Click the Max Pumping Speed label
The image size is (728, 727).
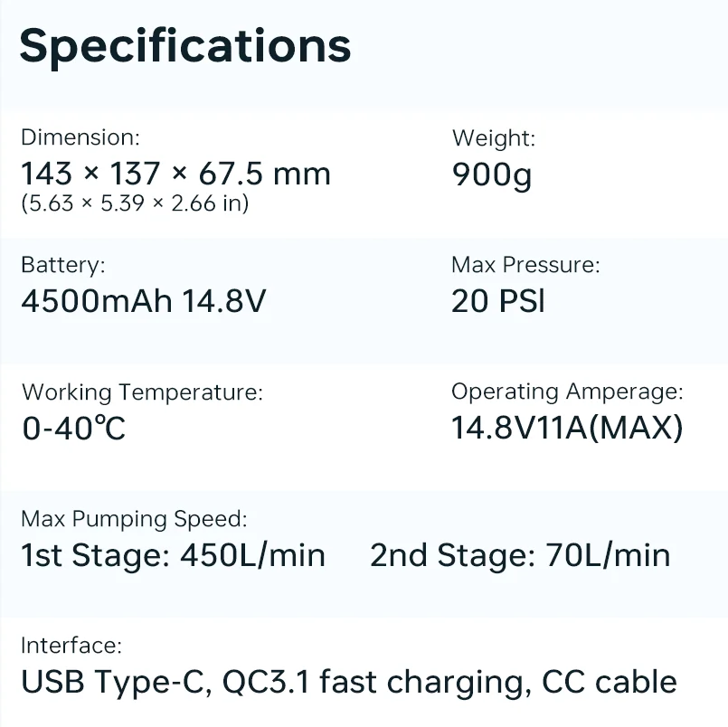pyautogui.click(x=134, y=519)
